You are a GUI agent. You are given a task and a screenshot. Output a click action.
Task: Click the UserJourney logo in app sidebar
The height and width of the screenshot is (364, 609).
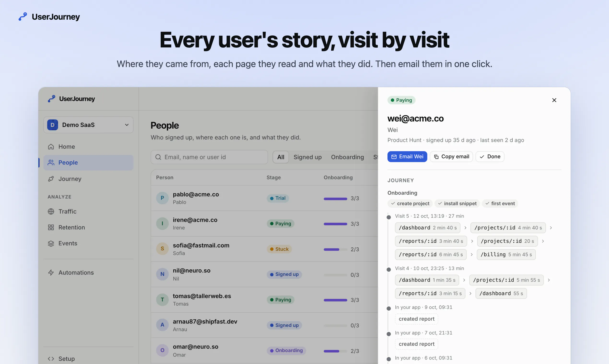point(71,99)
